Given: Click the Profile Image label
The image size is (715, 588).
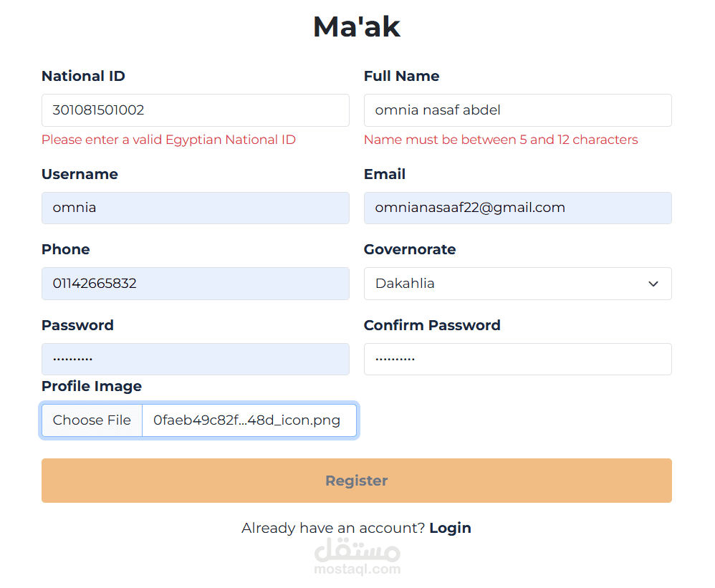Looking at the screenshot, I should pyautogui.click(x=92, y=386).
